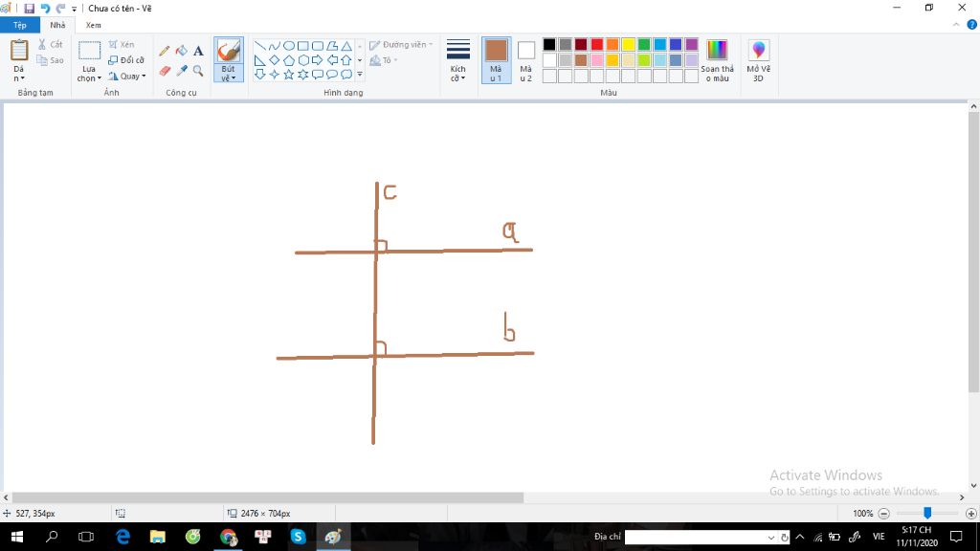Open the Windows Start menu
Viewport: 980px width, 551px height.
[17, 537]
